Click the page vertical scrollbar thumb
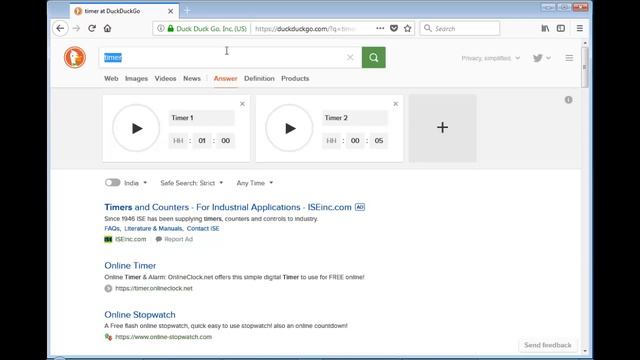 pos(585,67)
